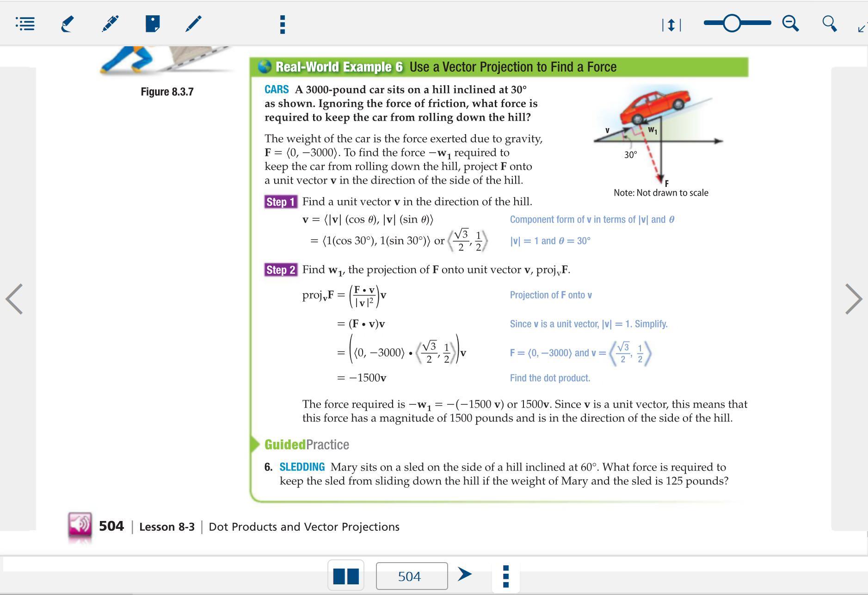Open the search tool
868x595 pixels.
(x=830, y=24)
